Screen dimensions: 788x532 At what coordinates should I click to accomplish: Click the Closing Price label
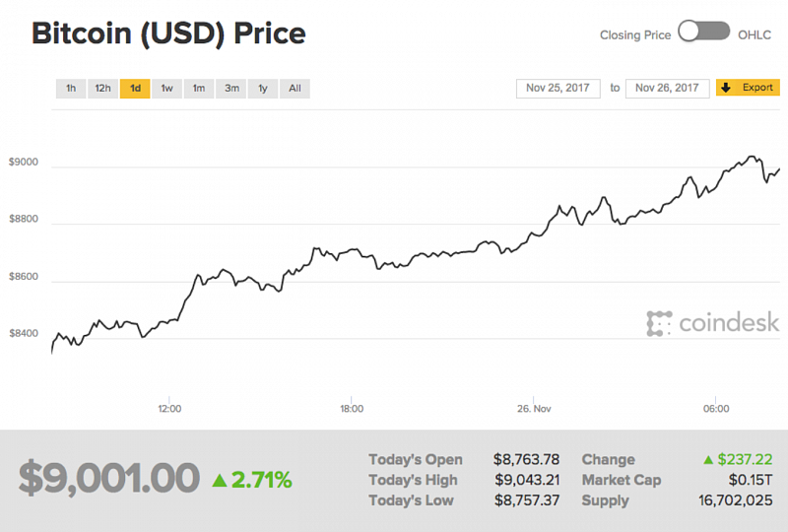point(635,34)
